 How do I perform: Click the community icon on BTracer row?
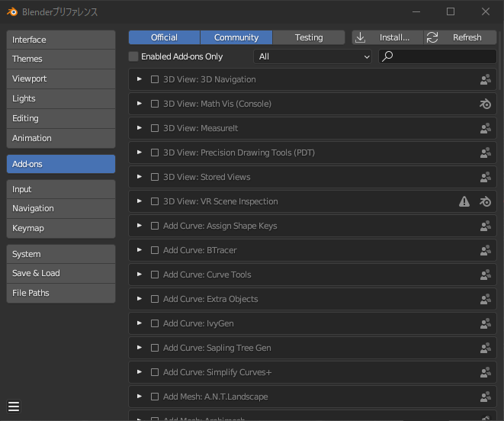(x=486, y=250)
